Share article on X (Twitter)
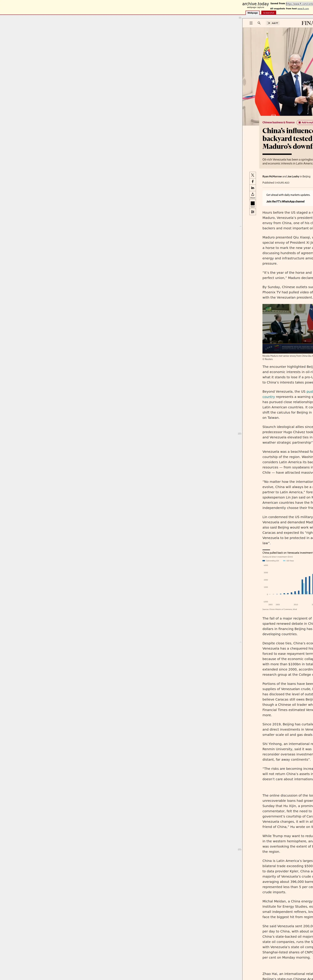The image size is (313, 980). [x=253, y=175]
